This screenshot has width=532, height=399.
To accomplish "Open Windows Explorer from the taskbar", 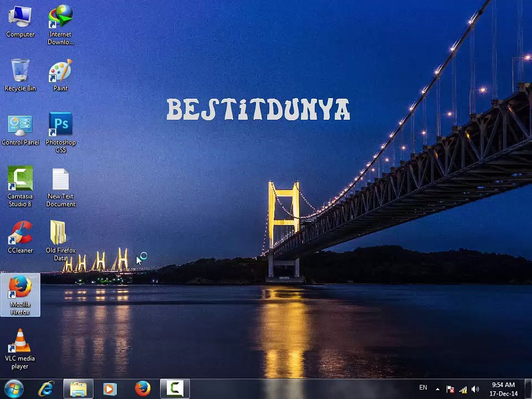I will pos(78,389).
